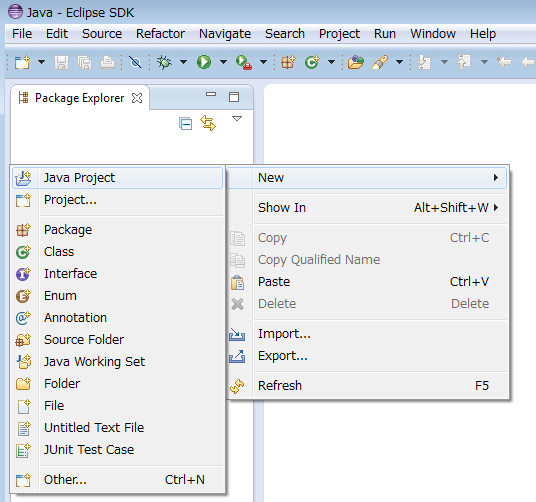536x502 pixels.
Task: Click the New Java Package toolbar icon
Action: [x=288, y=62]
